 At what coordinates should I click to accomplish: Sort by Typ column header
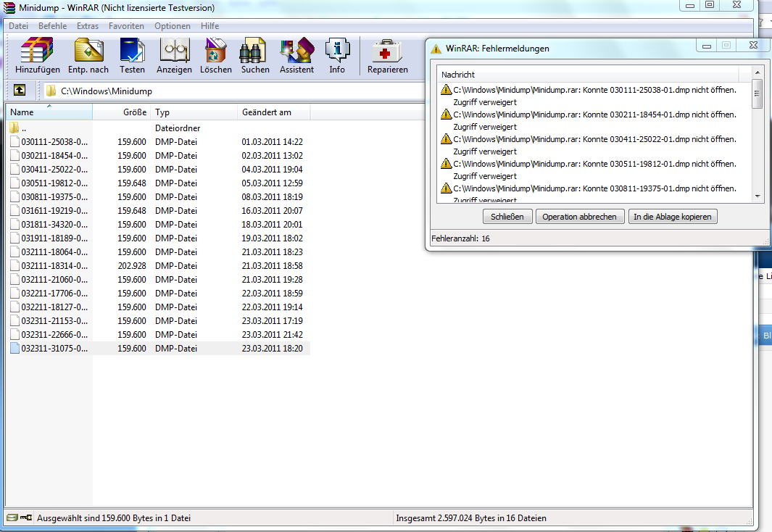point(194,112)
